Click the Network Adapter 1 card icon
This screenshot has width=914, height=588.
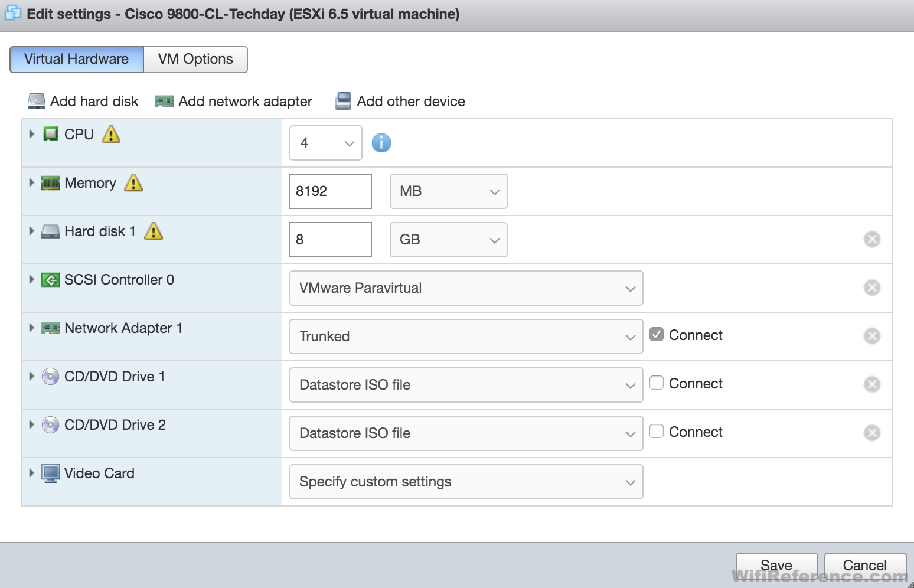(x=51, y=328)
